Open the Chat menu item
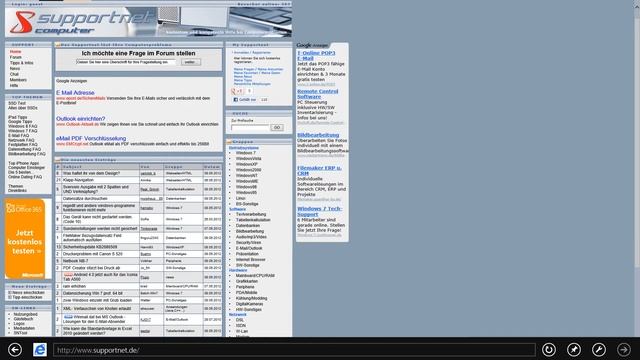This screenshot has height=360, width=640. point(14,74)
